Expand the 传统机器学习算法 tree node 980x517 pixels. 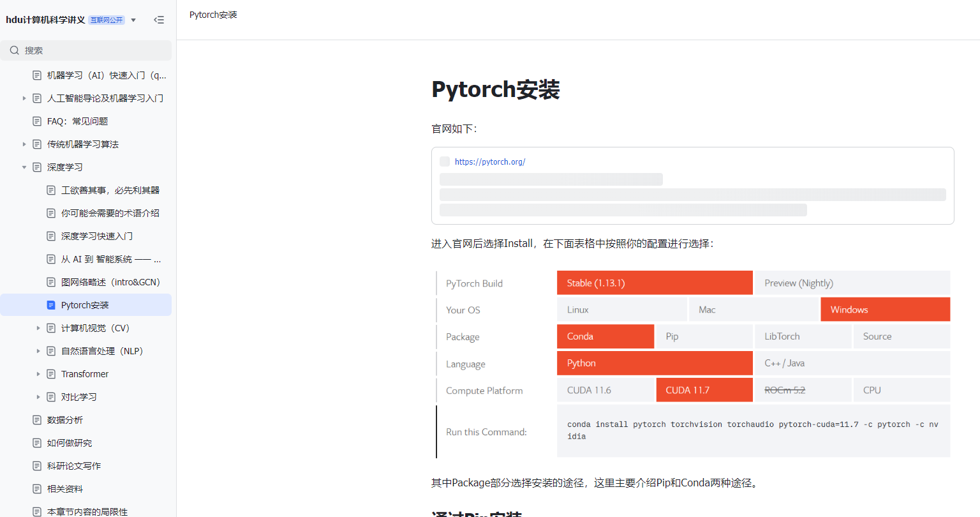click(x=24, y=144)
